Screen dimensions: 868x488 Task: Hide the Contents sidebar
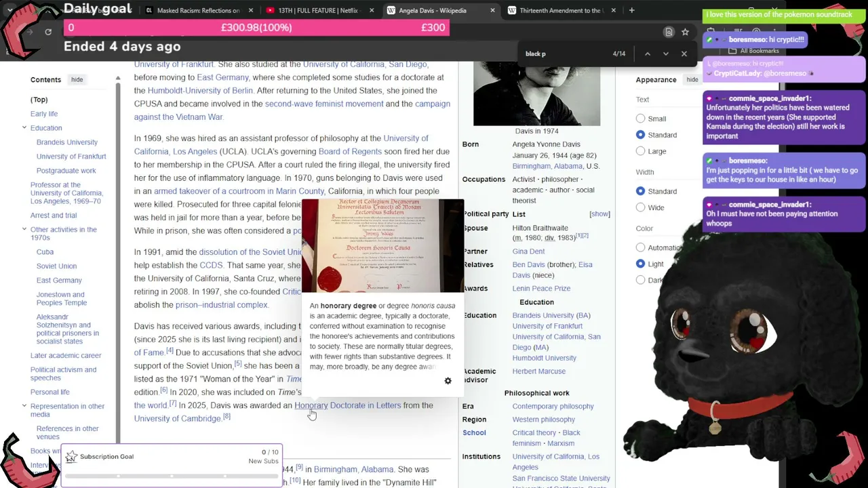coord(77,79)
